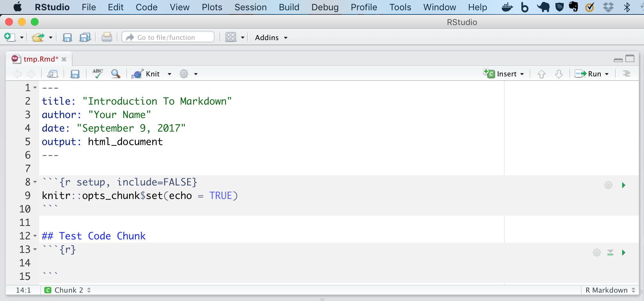Click the Evernote elephant menu bar icon
The image size is (644, 301).
(573, 7)
